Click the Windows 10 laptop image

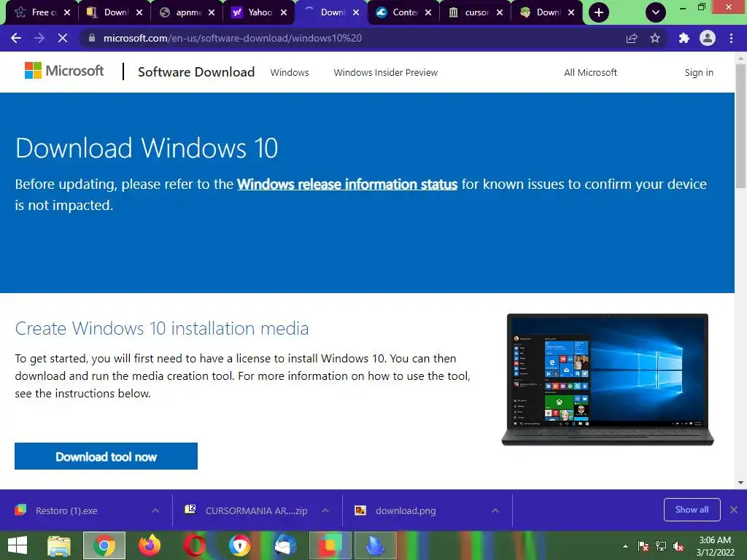click(x=608, y=379)
